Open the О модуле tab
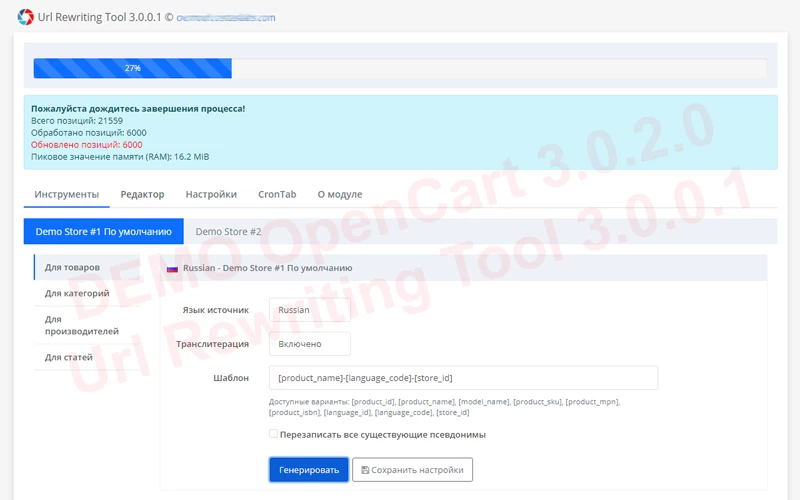Image resolution: width=800 pixels, height=500 pixels. 340,194
